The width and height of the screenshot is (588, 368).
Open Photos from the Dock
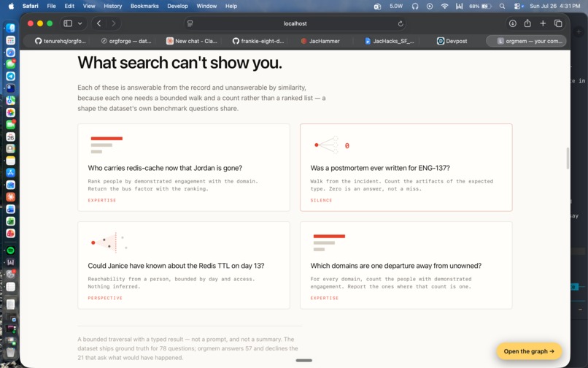pos(10,112)
